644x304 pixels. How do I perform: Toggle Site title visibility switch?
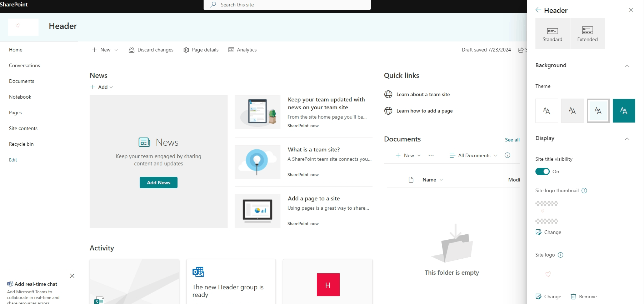point(542,171)
